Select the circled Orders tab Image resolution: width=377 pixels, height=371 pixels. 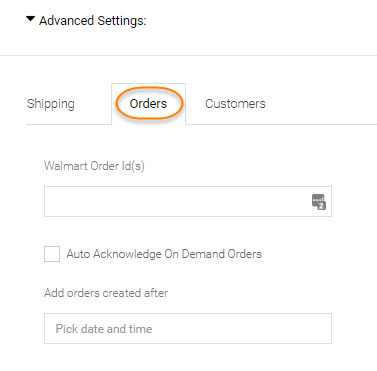148,104
